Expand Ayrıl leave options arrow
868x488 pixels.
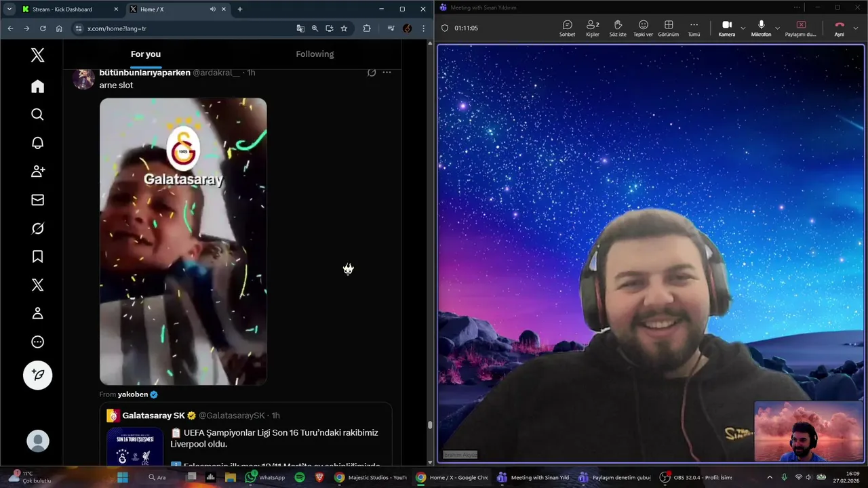[x=856, y=28]
